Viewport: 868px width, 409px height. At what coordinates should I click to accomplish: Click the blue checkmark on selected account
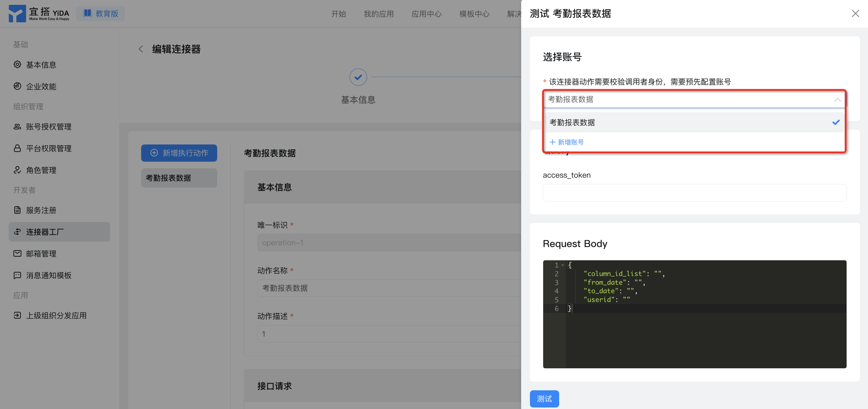(x=836, y=122)
